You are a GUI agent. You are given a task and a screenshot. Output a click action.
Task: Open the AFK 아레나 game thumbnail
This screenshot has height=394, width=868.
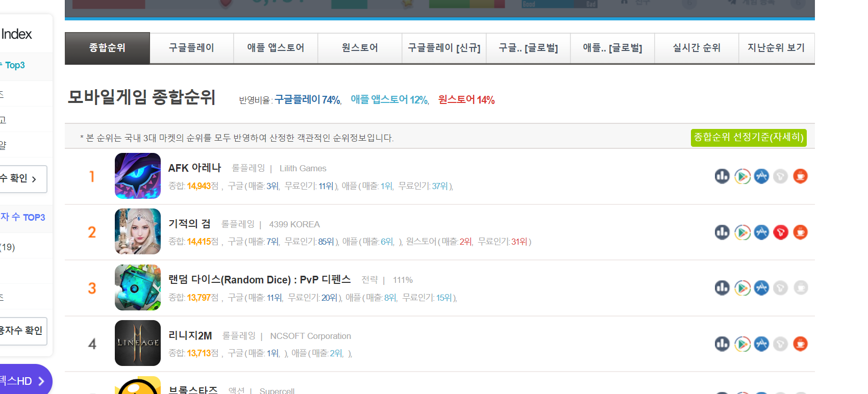point(138,176)
